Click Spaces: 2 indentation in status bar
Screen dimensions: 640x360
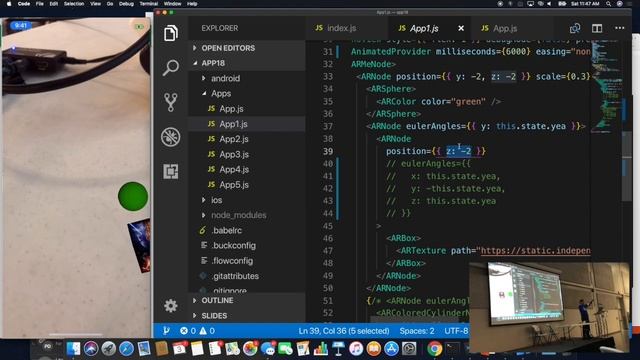point(417,331)
